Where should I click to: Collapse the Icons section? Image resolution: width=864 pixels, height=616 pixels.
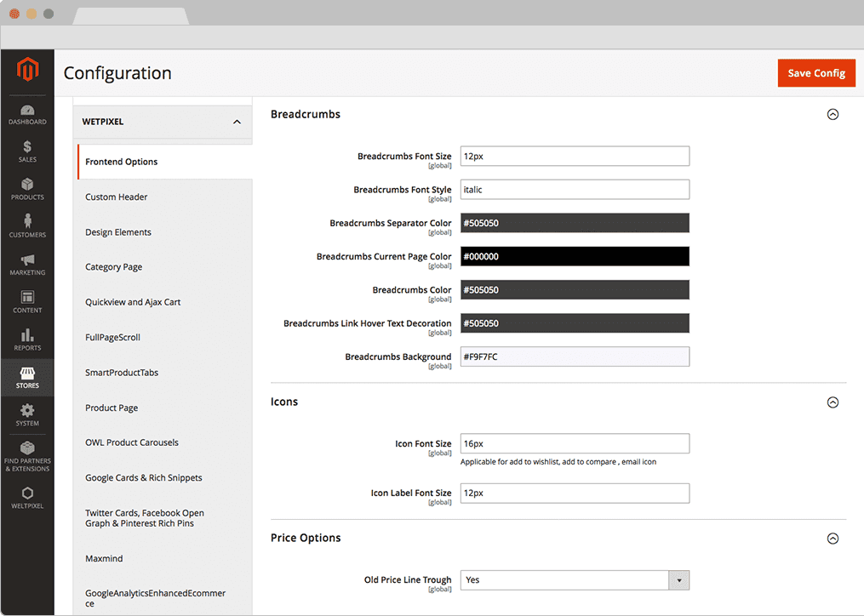(x=833, y=402)
